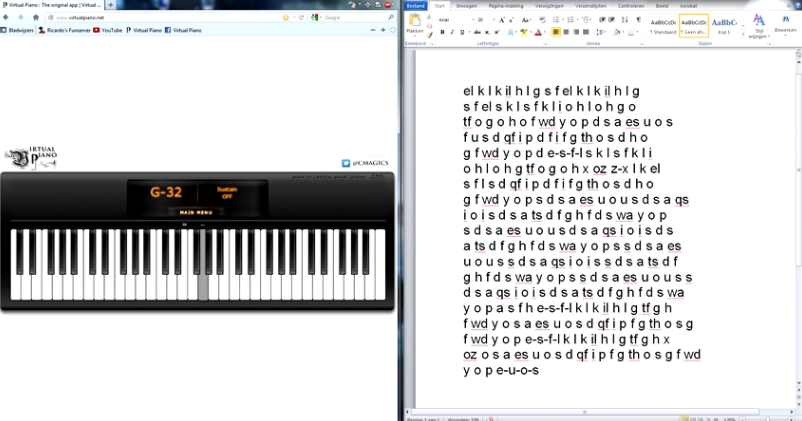Screen dimensions: 802x421
Task: Click MAIN MENU on the Virtual Piano
Action: [x=196, y=212]
